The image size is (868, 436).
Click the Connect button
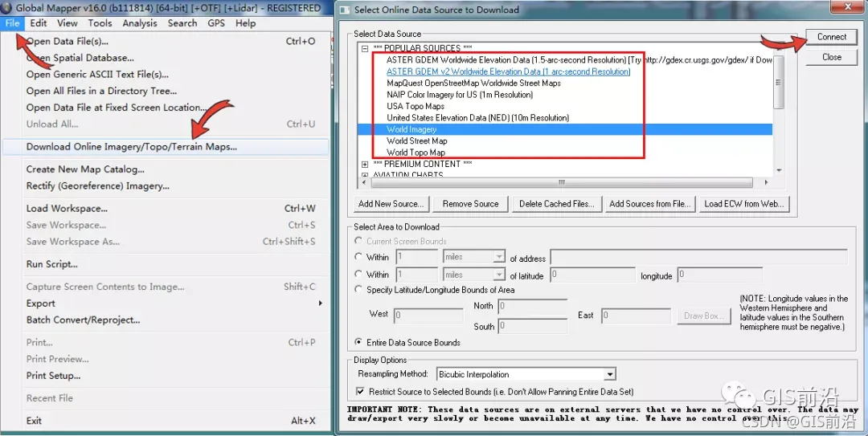[x=832, y=37]
